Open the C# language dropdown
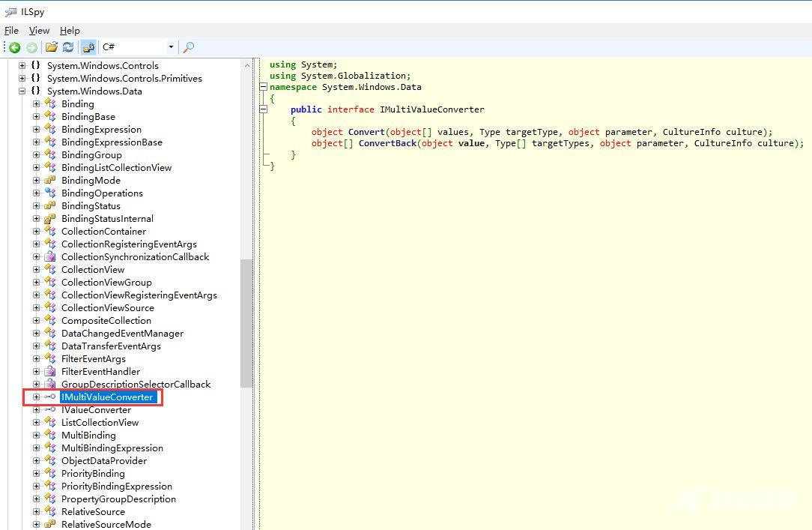 click(171, 47)
